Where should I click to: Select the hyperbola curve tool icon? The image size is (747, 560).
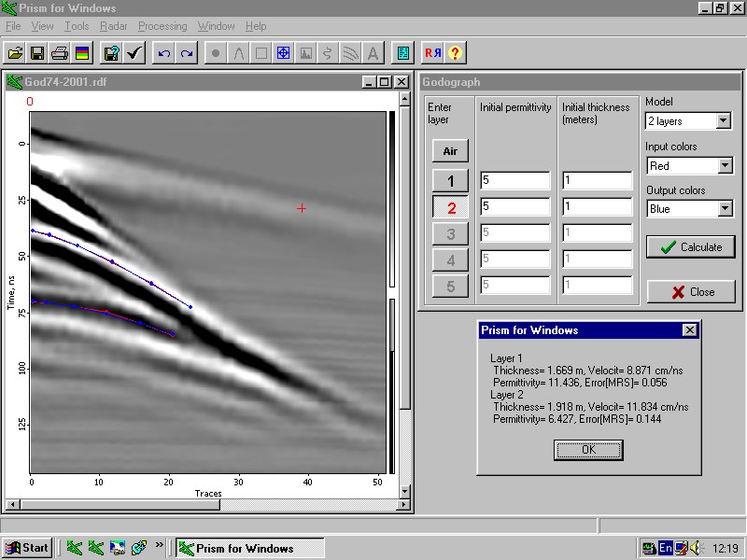point(238,53)
